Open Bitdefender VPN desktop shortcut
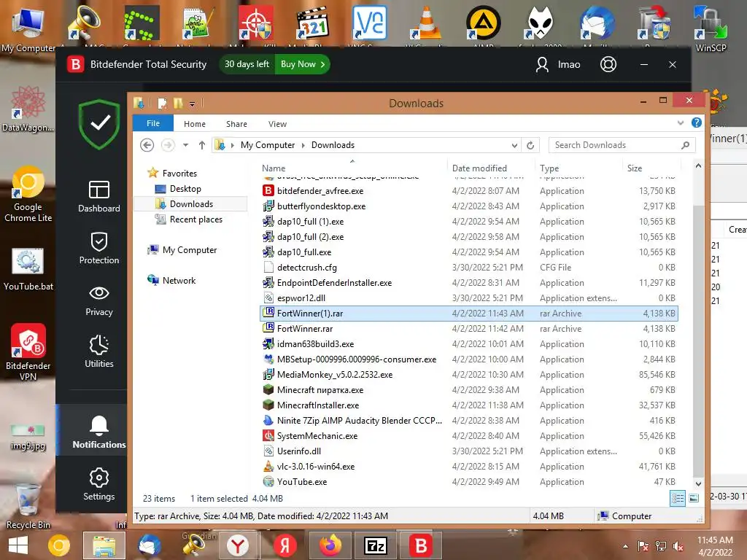747x560 pixels. [x=28, y=352]
